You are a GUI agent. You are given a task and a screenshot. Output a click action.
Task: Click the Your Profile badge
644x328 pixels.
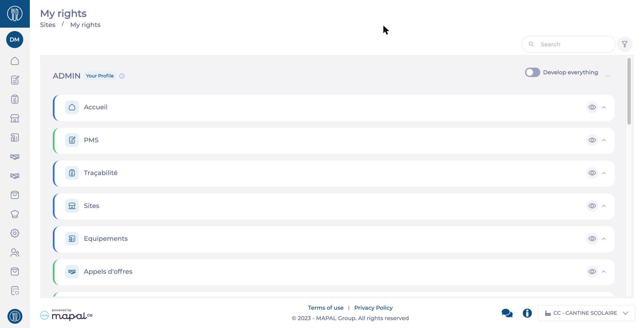[x=100, y=76]
